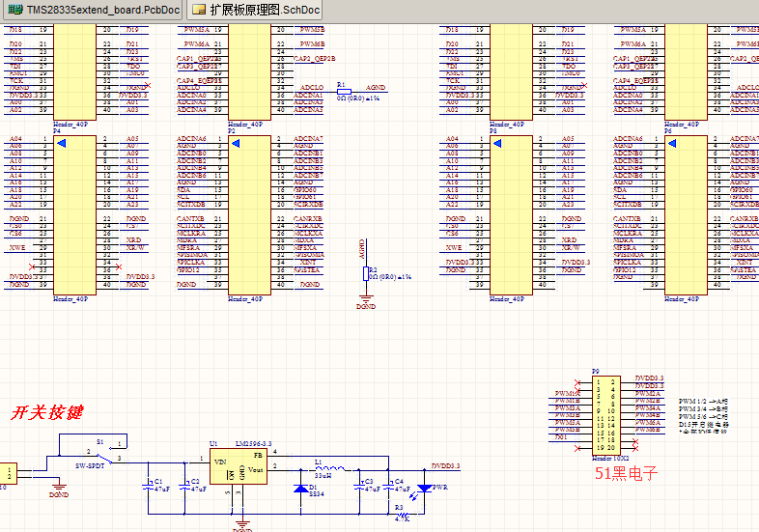
Task: Click the SS34 value beside D1
Action: (317, 493)
